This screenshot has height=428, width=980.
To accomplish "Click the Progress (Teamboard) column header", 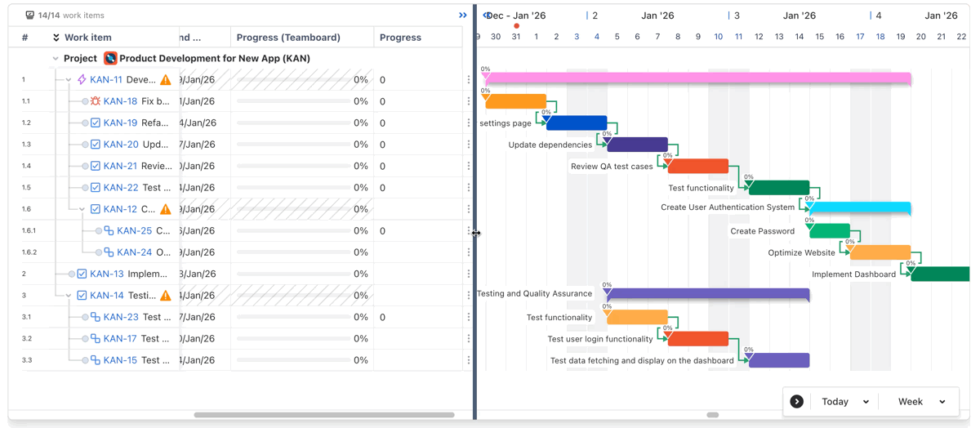I will tap(288, 38).
